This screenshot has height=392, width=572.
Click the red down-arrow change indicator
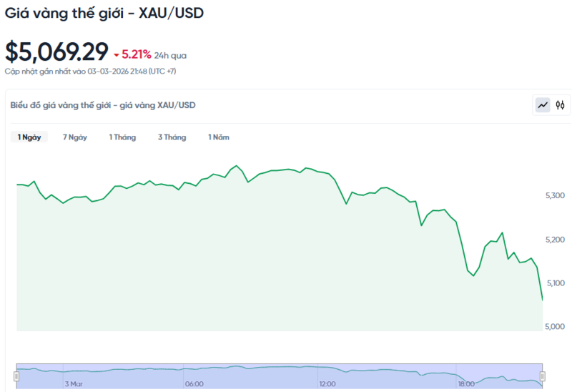point(117,54)
